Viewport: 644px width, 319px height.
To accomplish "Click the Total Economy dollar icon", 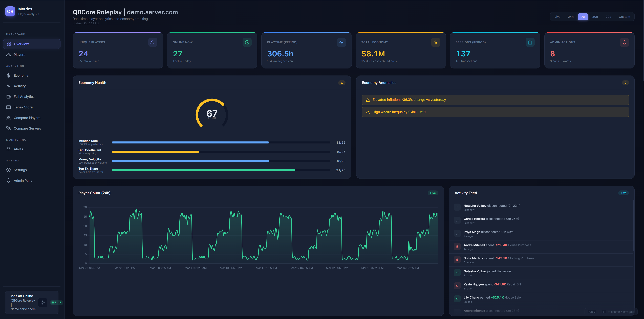I will [436, 42].
